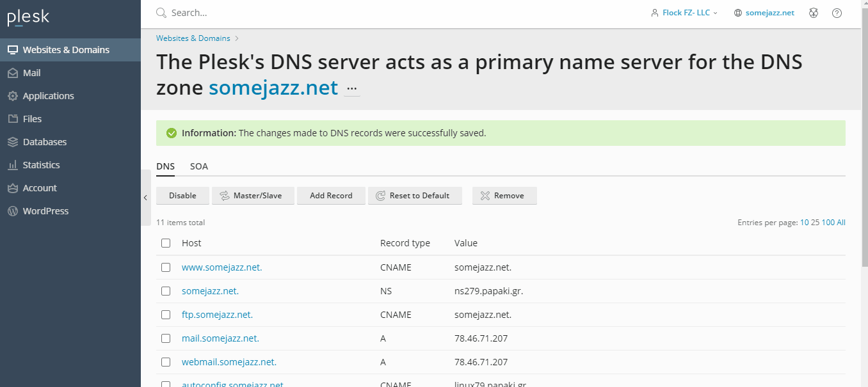Check the NS somejazz.net. row checkbox

(x=166, y=291)
